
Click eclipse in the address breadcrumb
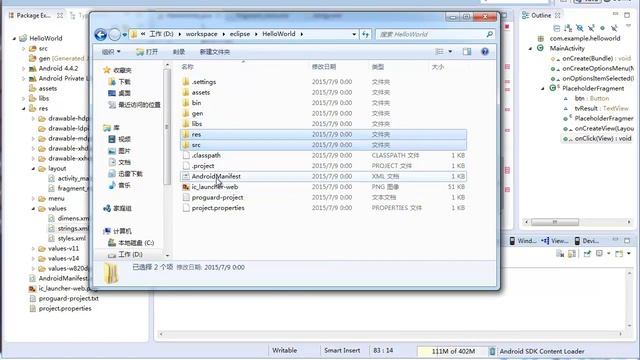tap(240, 34)
